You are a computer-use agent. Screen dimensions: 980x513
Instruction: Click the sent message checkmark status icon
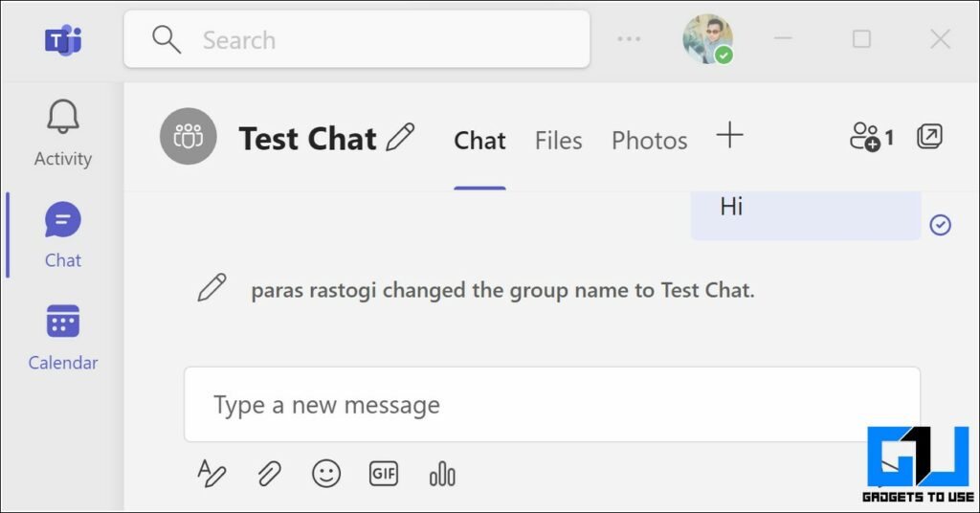click(940, 224)
